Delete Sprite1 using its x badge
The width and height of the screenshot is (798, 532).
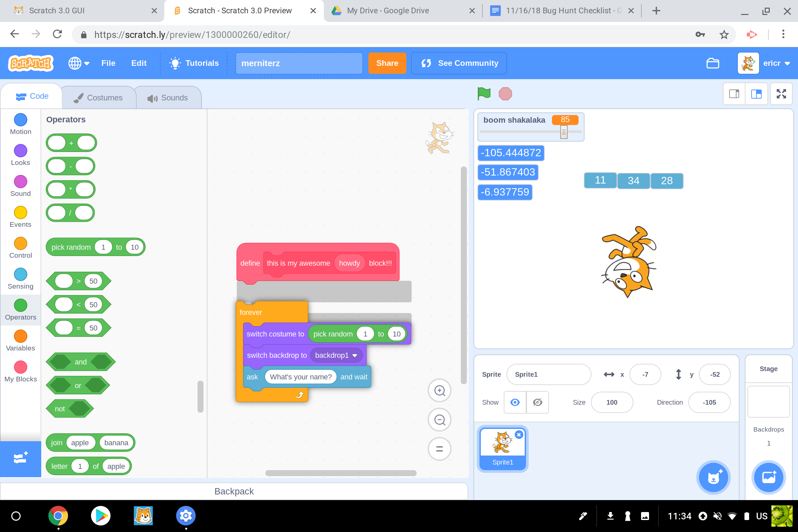519,435
